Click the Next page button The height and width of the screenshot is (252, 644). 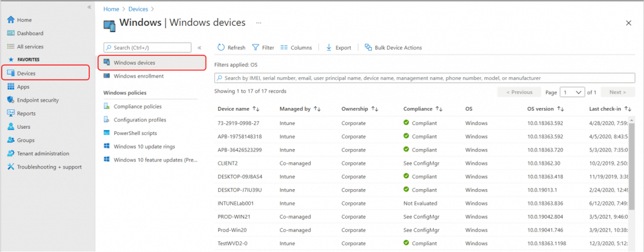[618, 92]
